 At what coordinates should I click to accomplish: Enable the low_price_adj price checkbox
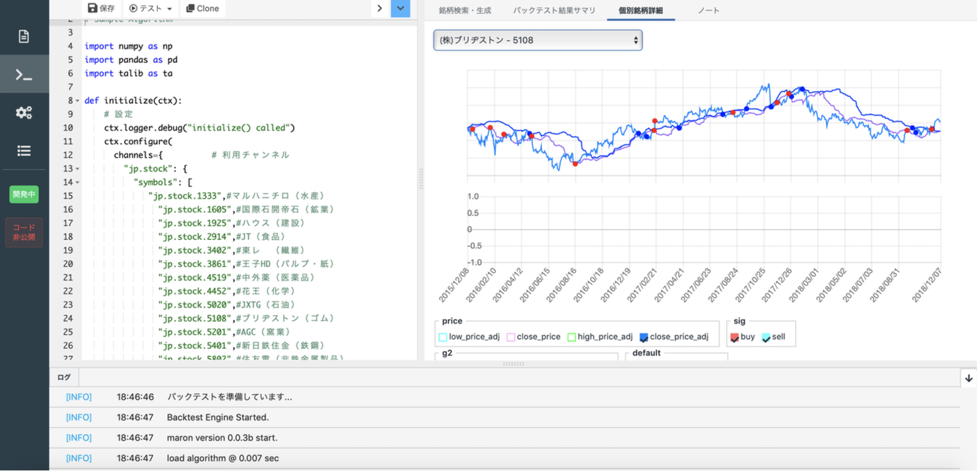click(x=442, y=337)
